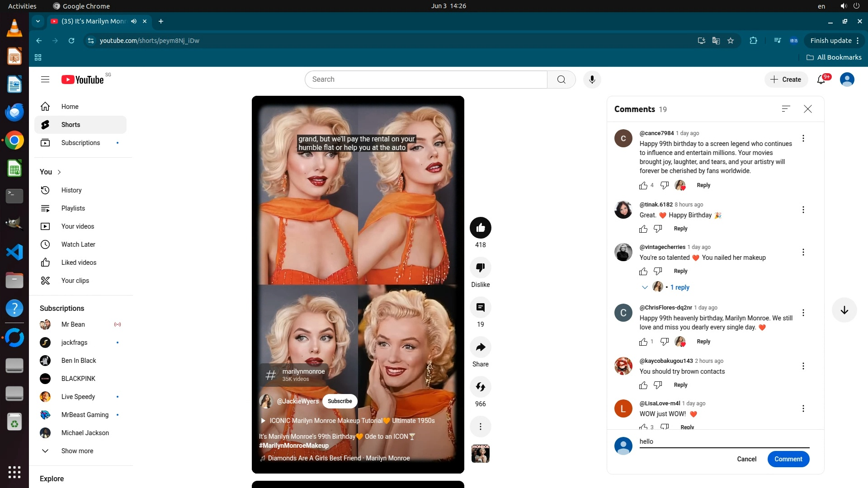This screenshot has width=868, height=488.
Task: Expand Show more subscriptions
Action: click(x=77, y=451)
